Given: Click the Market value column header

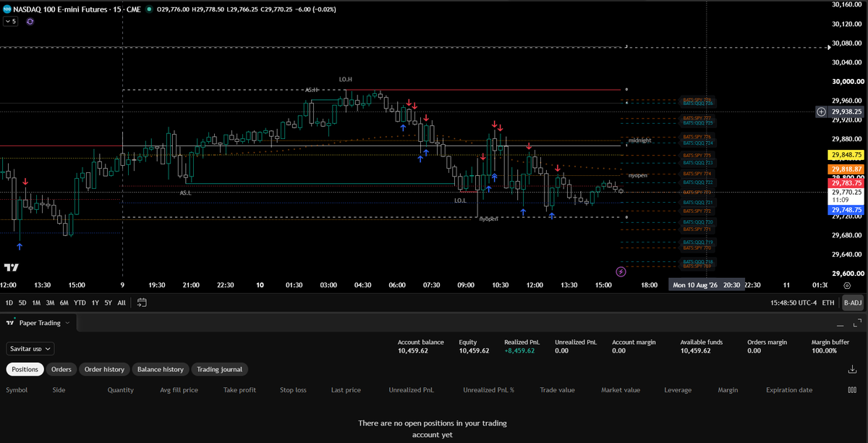Looking at the screenshot, I should tap(621, 390).
